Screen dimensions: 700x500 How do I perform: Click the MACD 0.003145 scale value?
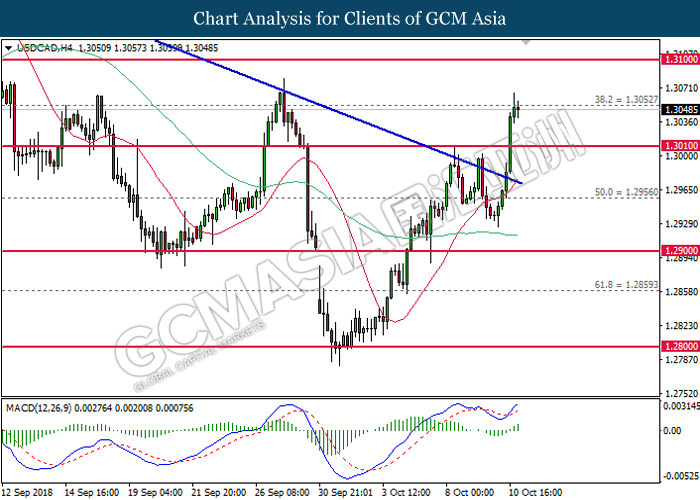pyautogui.click(x=681, y=406)
